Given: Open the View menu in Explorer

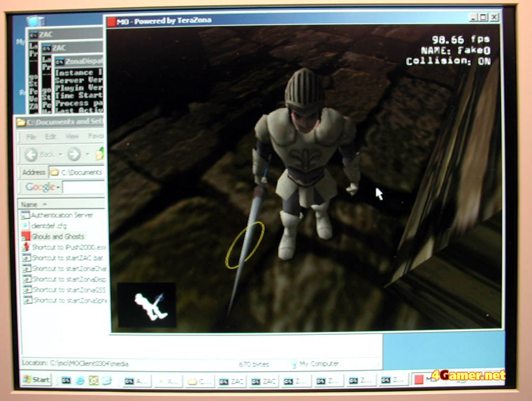Looking at the screenshot, I should tap(72, 136).
